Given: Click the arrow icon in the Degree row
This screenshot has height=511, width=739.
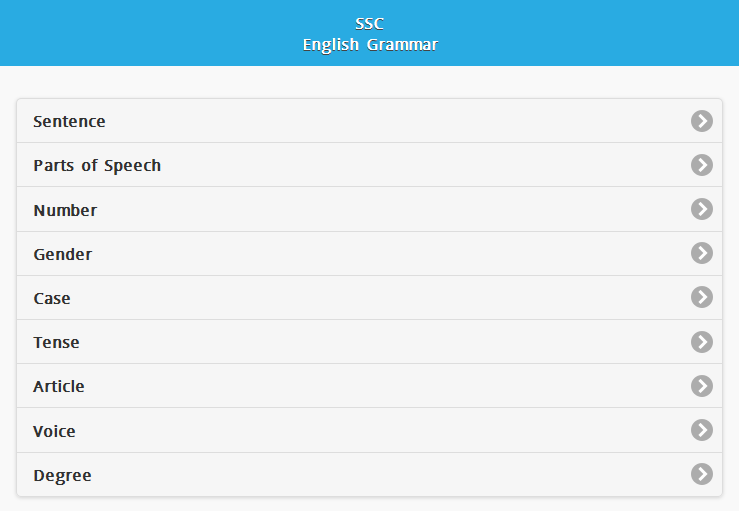Looking at the screenshot, I should pos(702,474).
